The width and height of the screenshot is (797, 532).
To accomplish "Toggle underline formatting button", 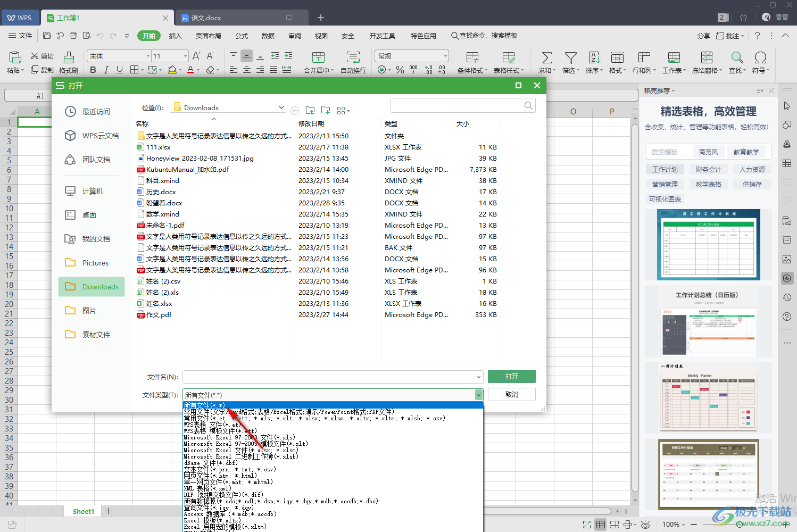I will pyautogui.click(x=120, y=70).
